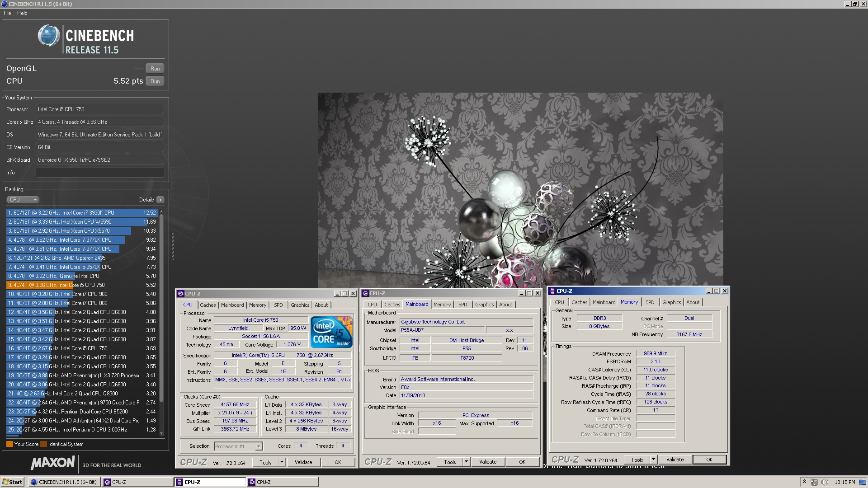The image size is (868, 488).
Task: Switch to SPD tab in first CPU-Z window
Action: click(x=278, y=305)
